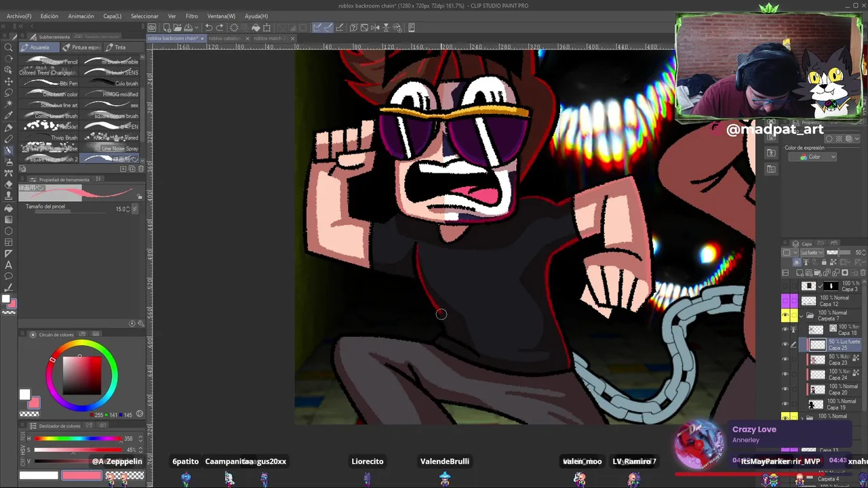This screenshot has width=868, height=488.
Task: Select the Pen tool in toolbar
Action: click(9, 127)
